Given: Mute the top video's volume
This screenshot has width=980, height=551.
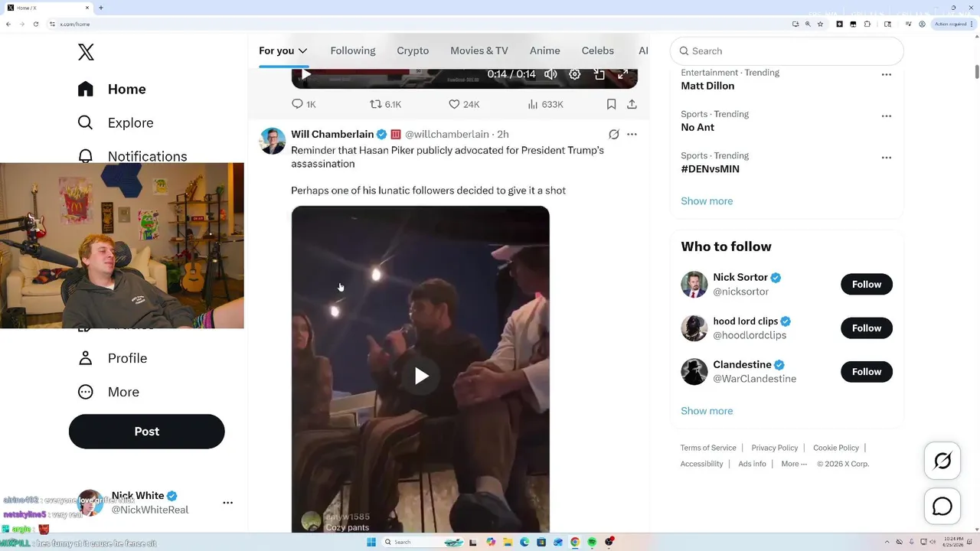Looking at the screenshot, I should [550, 74].
